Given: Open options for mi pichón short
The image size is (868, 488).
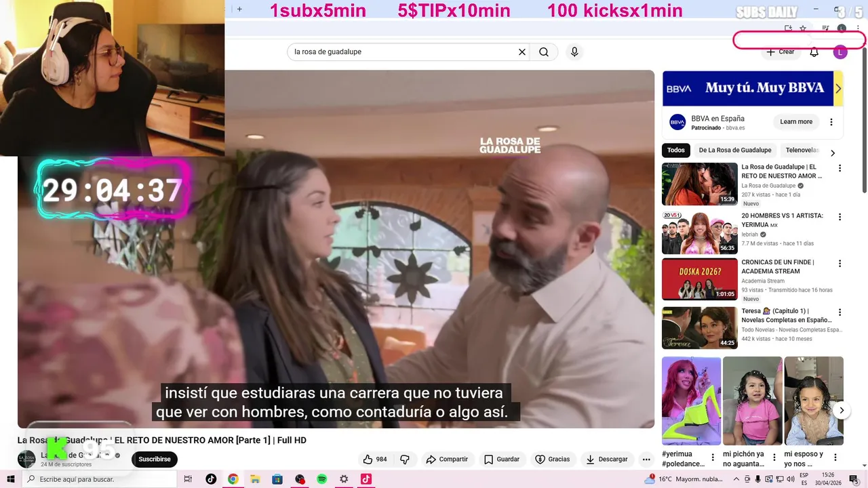Looking at the screenshot, I should (x=774, y=457).
